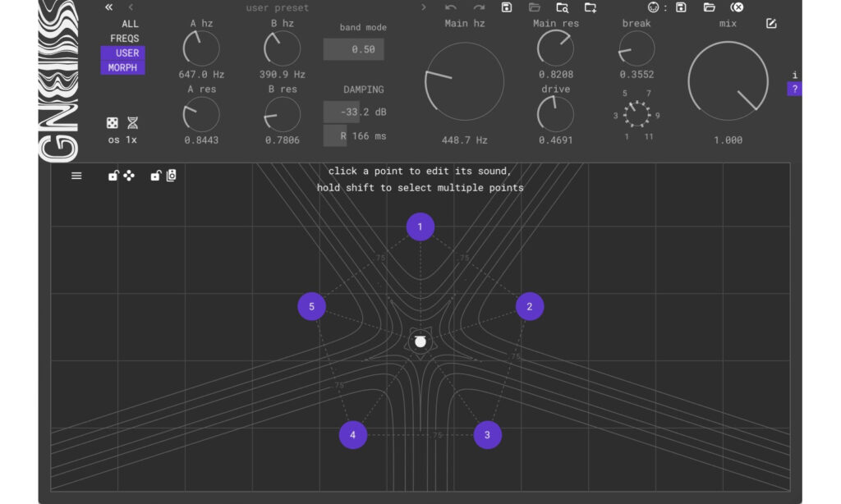The height and width of the screenshot is (504, 841).
Task: Click the undo arrow icon
Action: 451,7
